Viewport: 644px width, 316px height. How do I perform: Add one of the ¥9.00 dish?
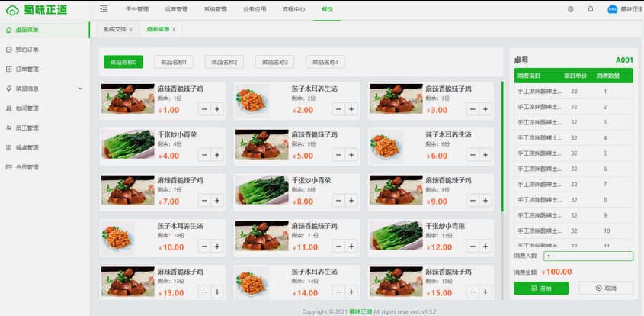click(x=485, y=201)
